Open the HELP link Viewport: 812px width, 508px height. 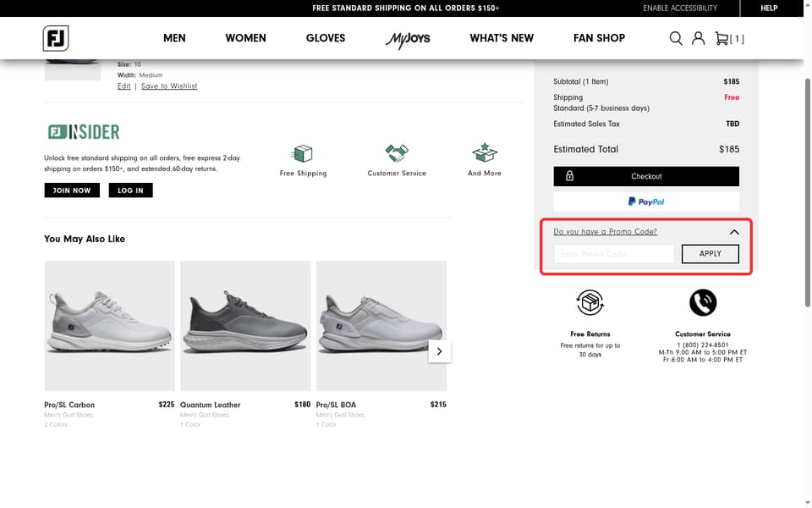[x=769, y=8]
